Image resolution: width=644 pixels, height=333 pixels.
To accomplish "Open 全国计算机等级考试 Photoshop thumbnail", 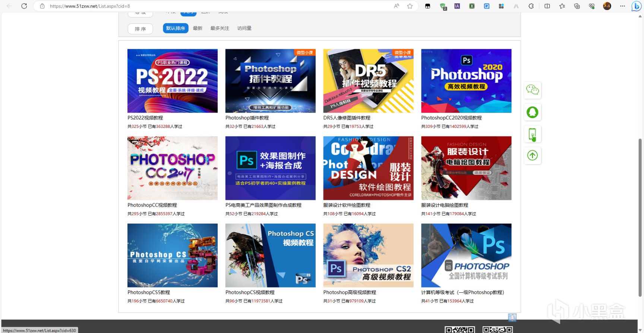I will 466,255.
